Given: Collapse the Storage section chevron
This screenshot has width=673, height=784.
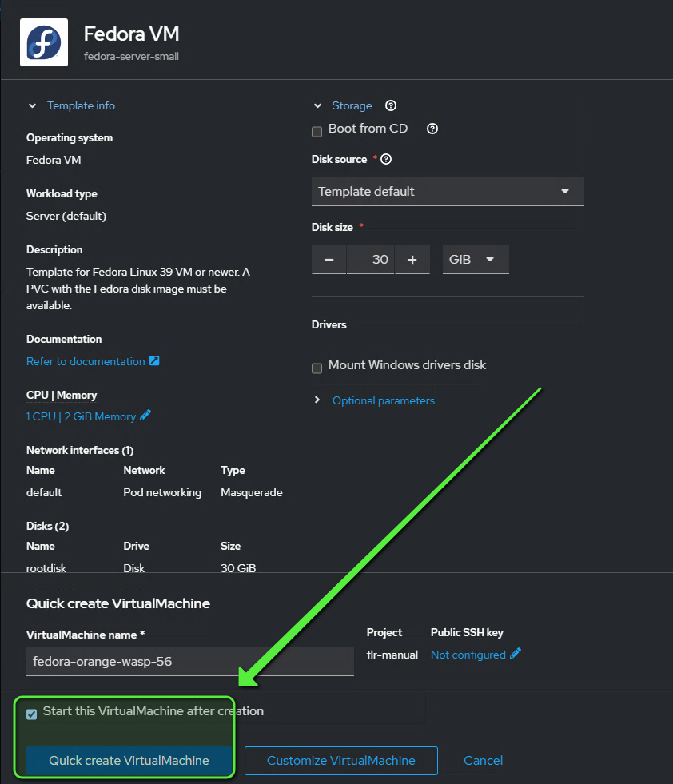Looking at the screenshot, I should tap(317, 105).
